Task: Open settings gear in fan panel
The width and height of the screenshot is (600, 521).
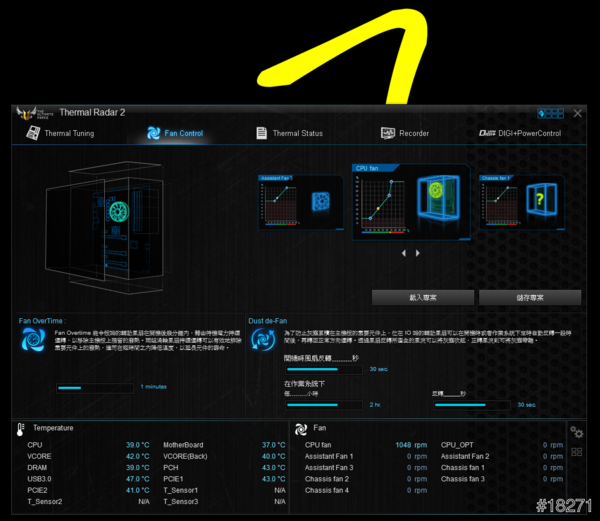Action: pos(577,433)
